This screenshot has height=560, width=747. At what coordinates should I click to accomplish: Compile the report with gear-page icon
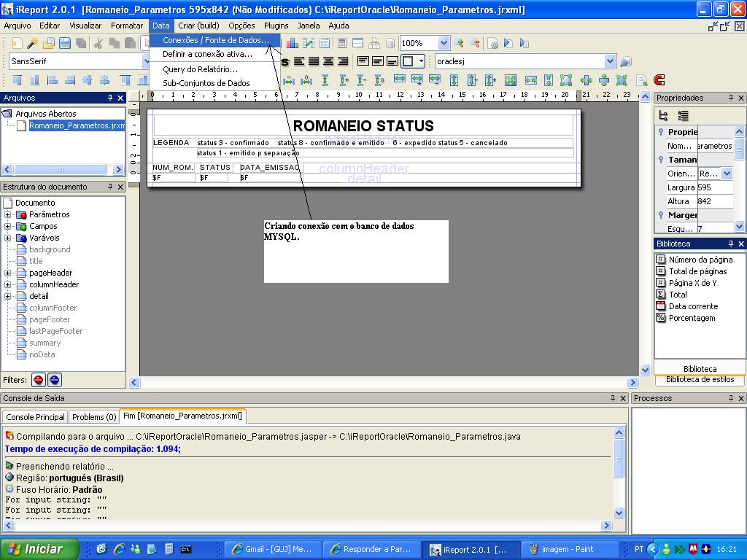click(493, 43)
